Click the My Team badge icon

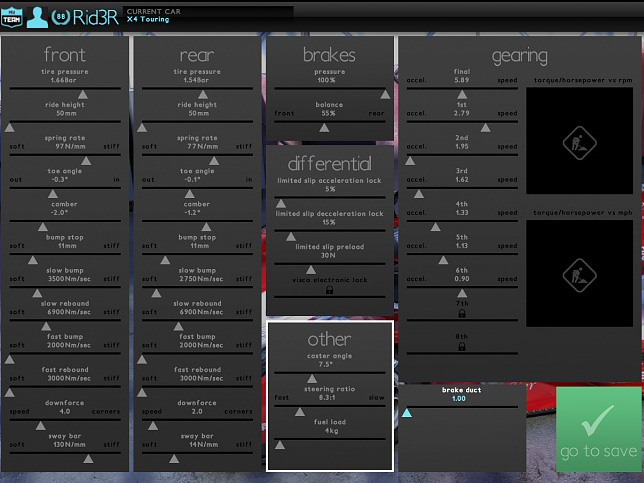(x=11, y=16)
